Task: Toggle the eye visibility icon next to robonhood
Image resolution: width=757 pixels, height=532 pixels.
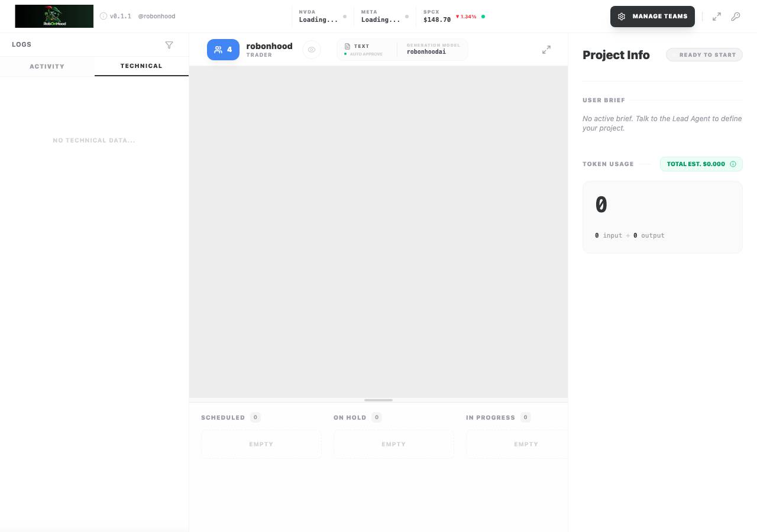Action: point(312,50)
